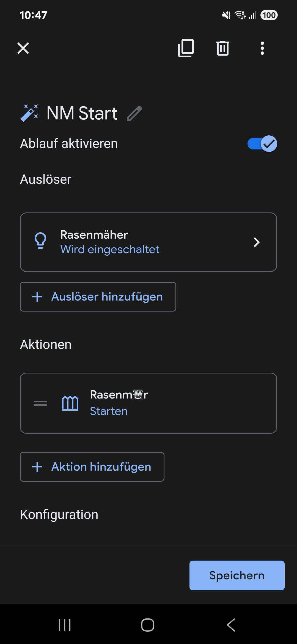Toggle the Ablauf aktivieren switch
The image size is (297, 644).
pyautogui.click(x=262, y=144)
